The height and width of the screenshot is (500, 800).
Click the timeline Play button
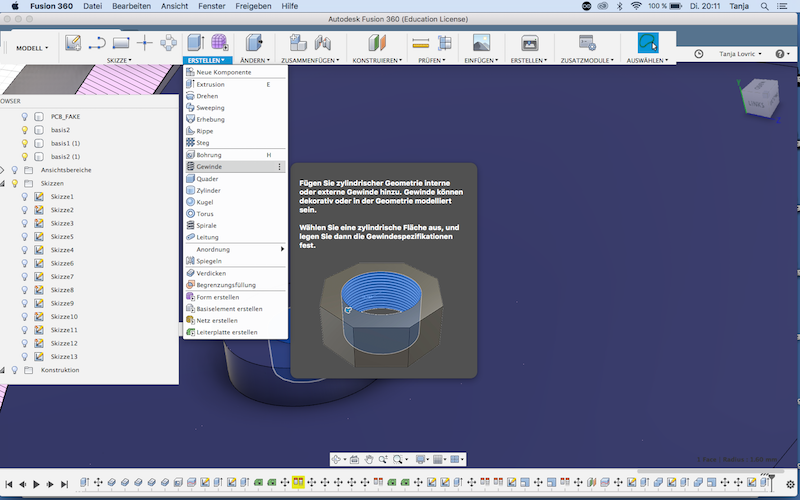[36, 484]
